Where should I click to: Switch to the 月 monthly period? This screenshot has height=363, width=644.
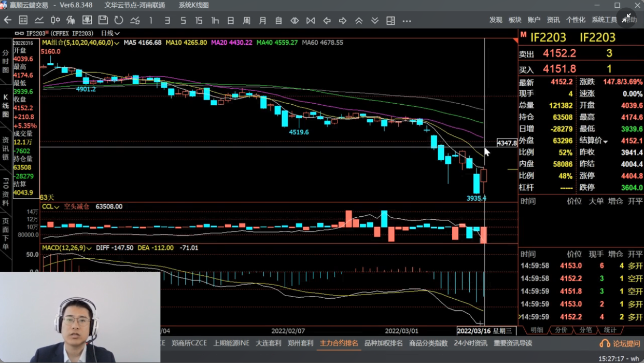[x=262, y=20]
